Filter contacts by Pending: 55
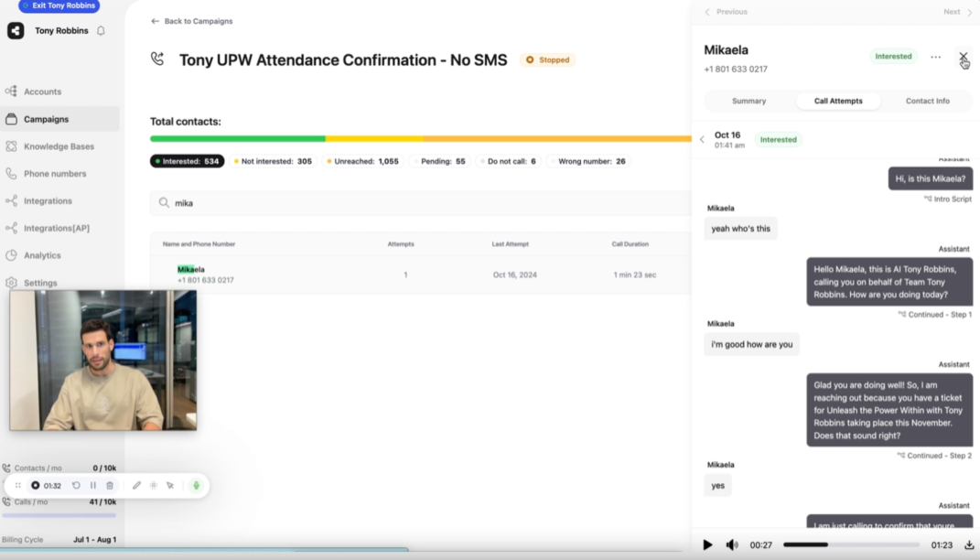Screen dimensions: 980x560 tap(439, 161)
